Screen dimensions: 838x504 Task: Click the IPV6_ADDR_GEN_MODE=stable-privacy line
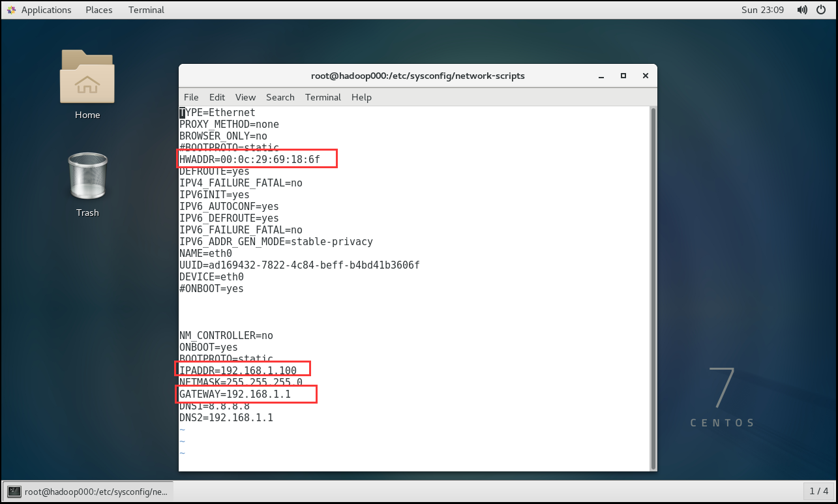coord(276,242)
